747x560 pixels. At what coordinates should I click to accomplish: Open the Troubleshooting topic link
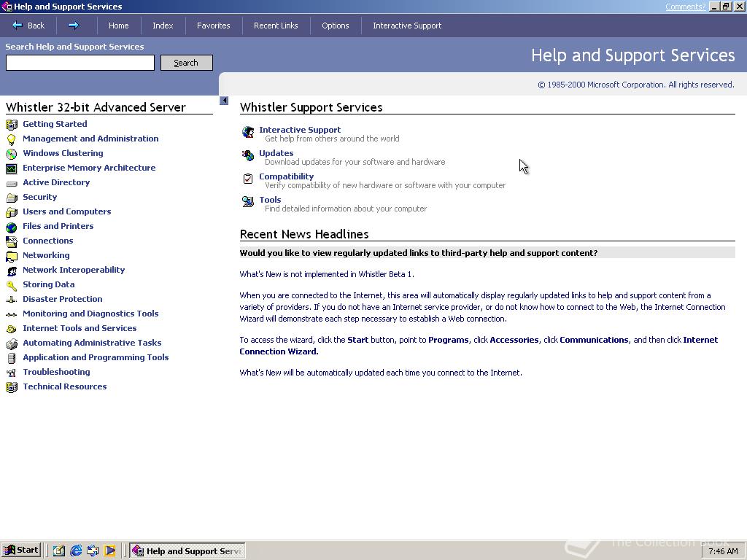(x=56, y=372)
